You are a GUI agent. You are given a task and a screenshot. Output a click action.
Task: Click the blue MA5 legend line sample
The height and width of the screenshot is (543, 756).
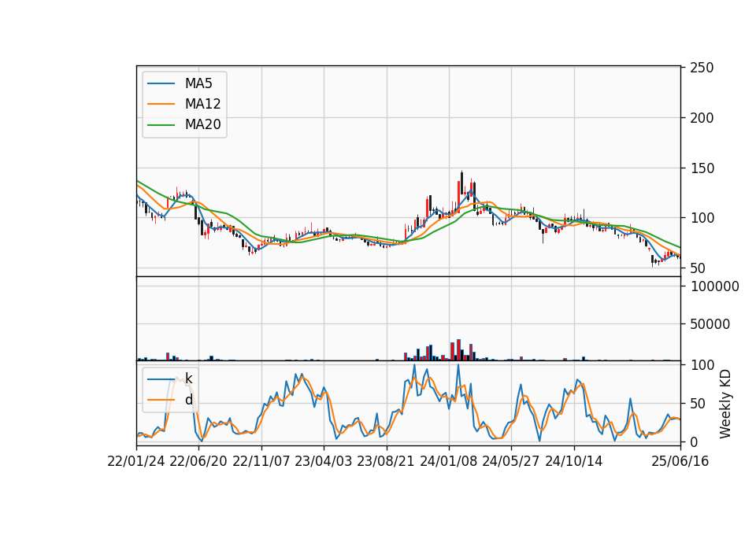pyautogui.click(x=161, y=84)
